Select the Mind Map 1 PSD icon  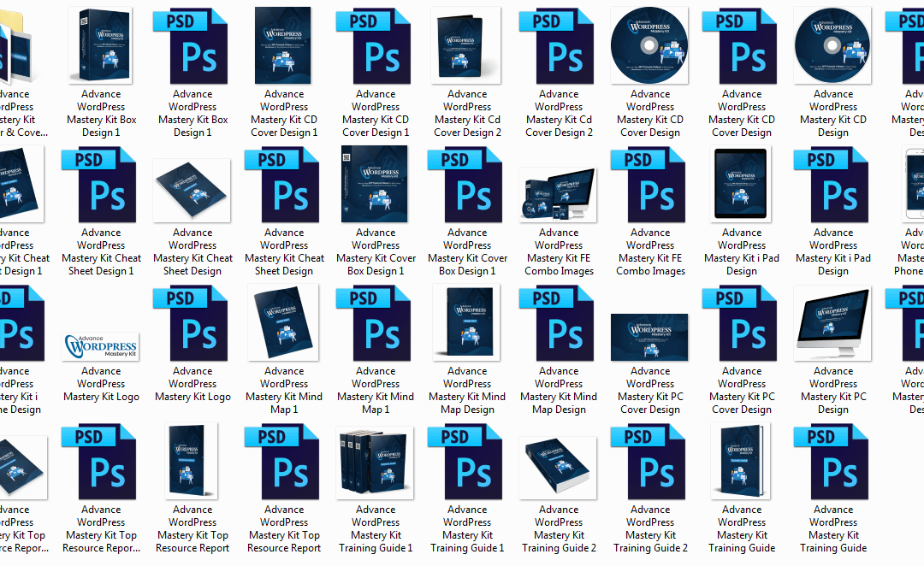coord(374,322)
